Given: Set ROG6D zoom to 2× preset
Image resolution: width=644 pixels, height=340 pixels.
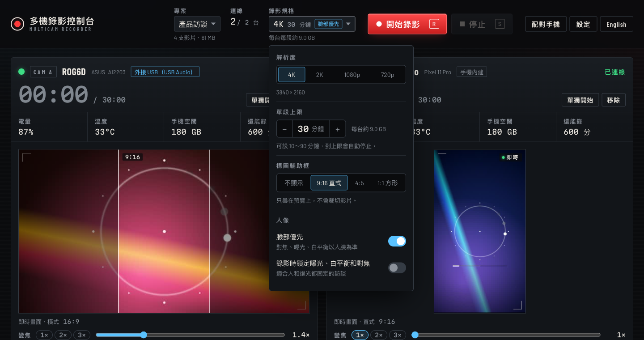Looking at the screenshot, I should [63, 335].
